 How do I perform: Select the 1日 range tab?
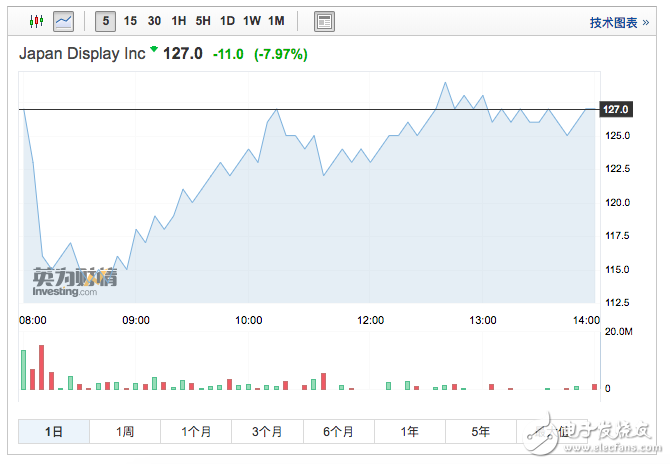[54, 432]
